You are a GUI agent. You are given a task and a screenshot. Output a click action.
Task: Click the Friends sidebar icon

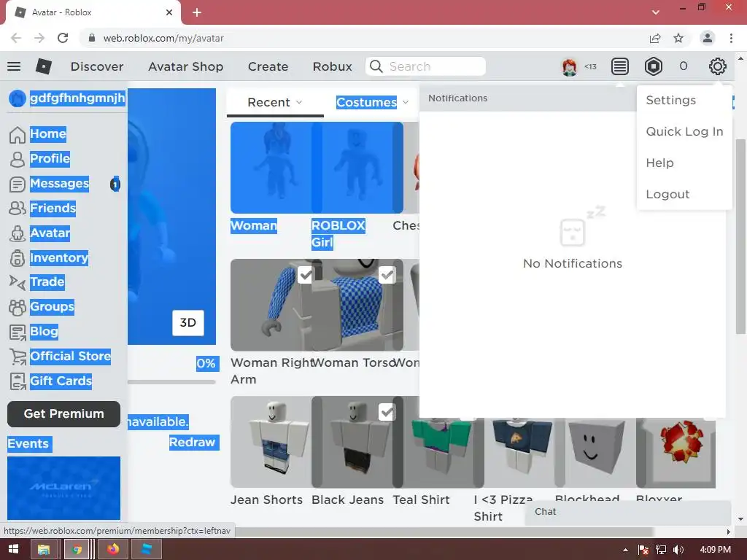(18, 208)
